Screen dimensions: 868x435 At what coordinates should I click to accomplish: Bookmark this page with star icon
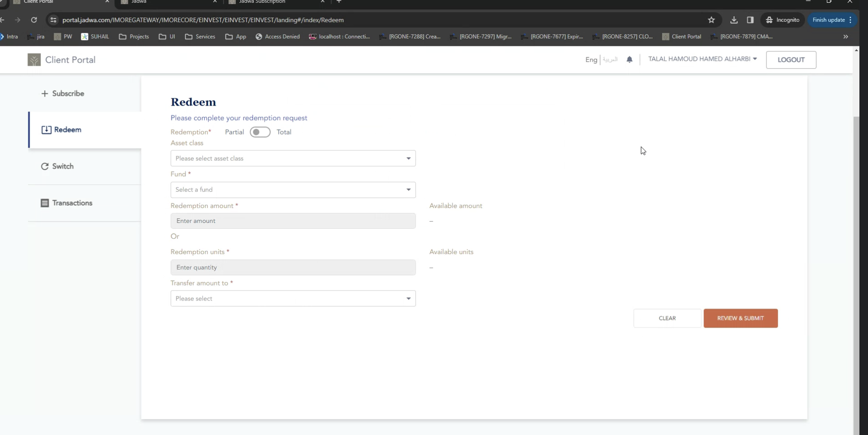[711, 20]
